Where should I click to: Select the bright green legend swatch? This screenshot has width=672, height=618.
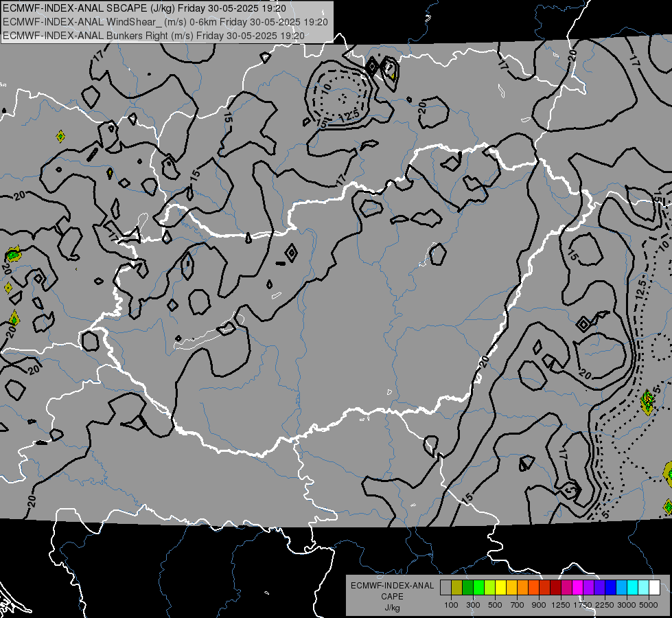pyautogui.click(x=478, y=588)
